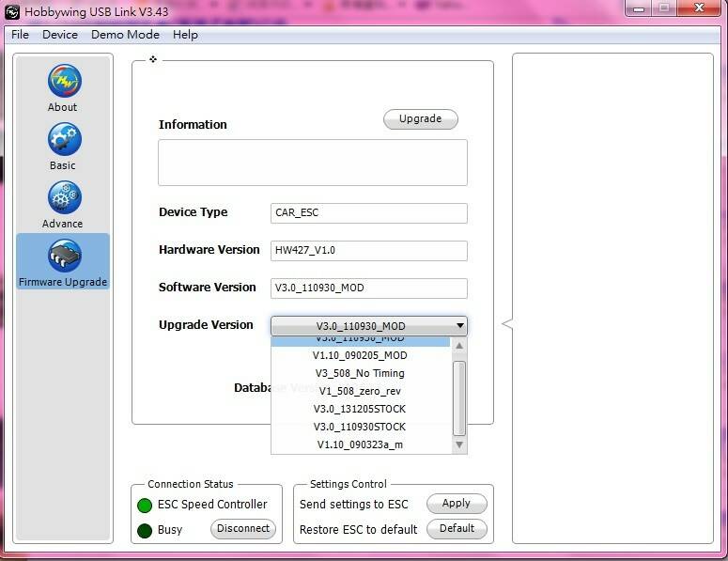728x561 pixels.
Task: Click the Send settings to ESC text
Action: click(354, 505)
